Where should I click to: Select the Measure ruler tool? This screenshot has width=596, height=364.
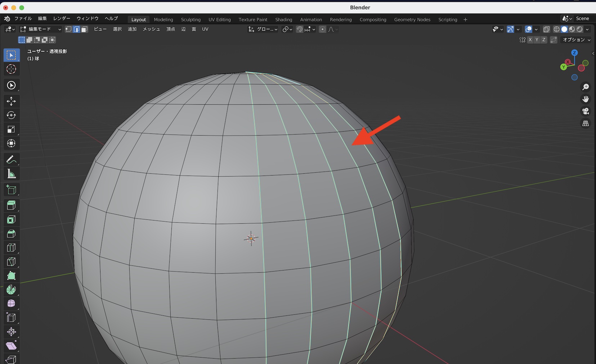(11, 174)
